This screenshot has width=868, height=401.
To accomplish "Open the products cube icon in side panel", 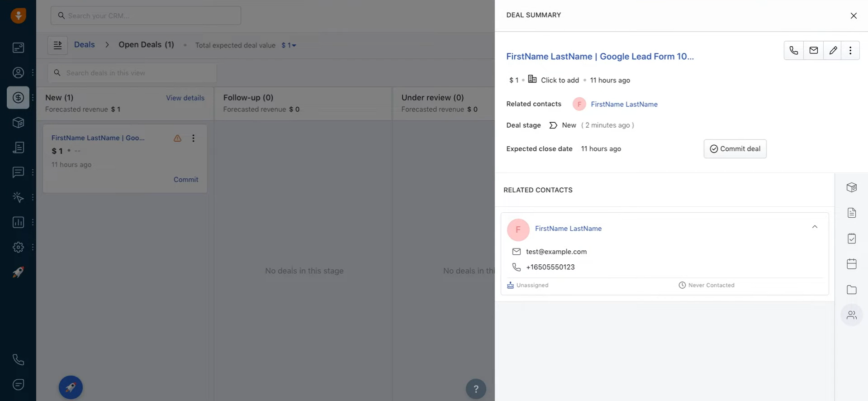I will click(x=851, y=187).
